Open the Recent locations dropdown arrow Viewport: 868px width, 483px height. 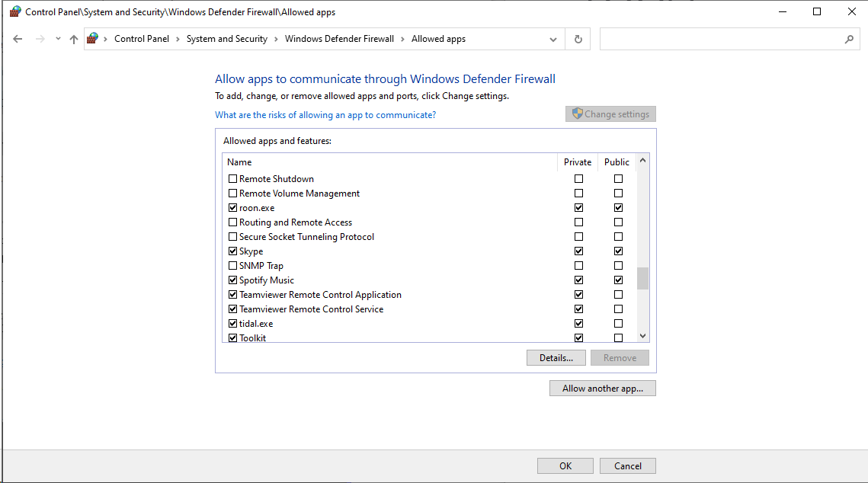(58, 39)
